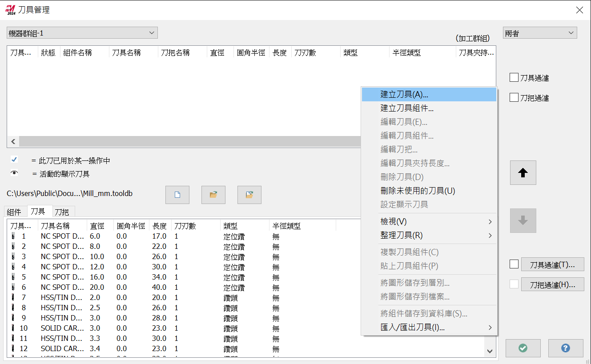Choose 建立刀具組件... from context menu
591x364 pixels.
[429, 108]
